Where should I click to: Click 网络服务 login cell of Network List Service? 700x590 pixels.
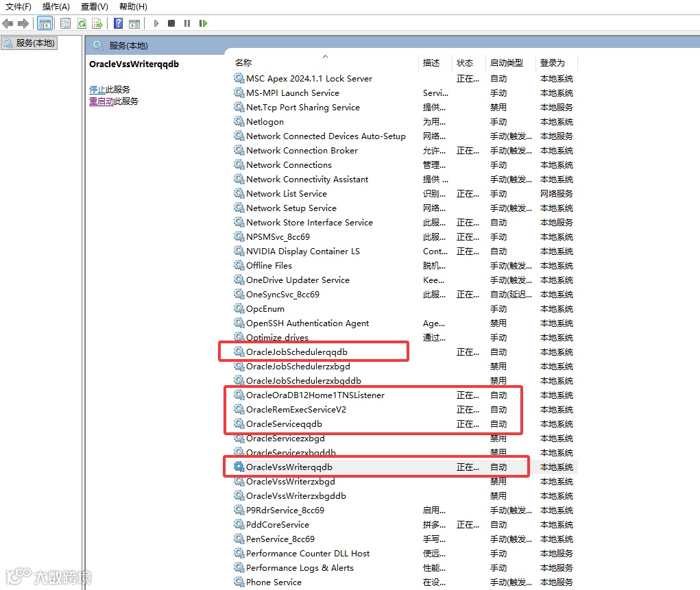click(557, 194)
